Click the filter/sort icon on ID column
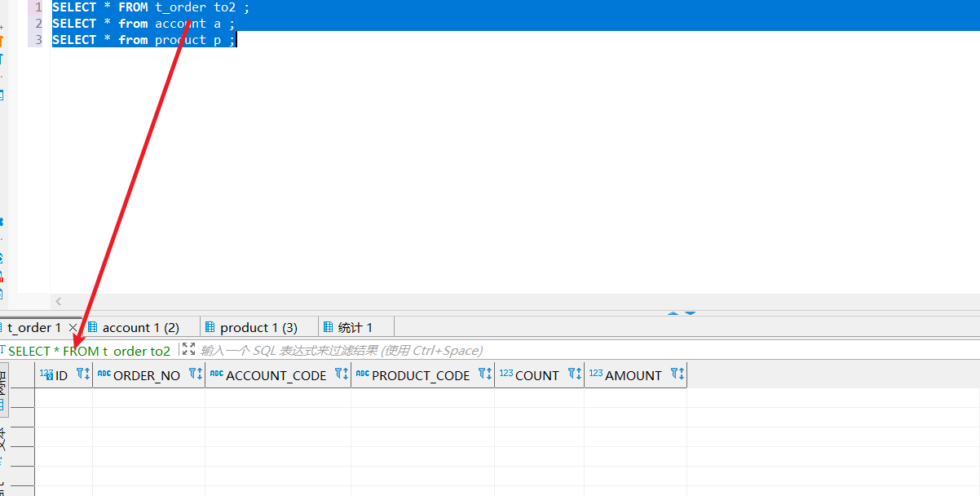This screenshot has height=496, width=980. point(83,374)
